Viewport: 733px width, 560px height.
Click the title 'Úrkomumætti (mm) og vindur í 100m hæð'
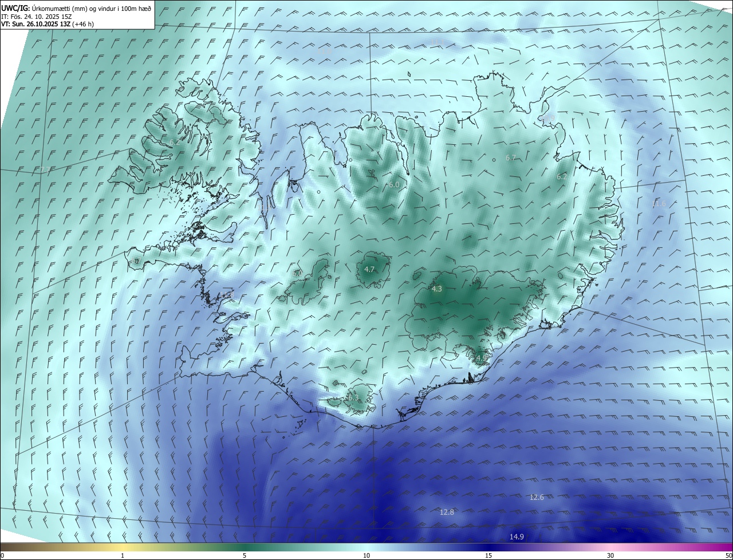pyautogui.click(x=92, y=8)
